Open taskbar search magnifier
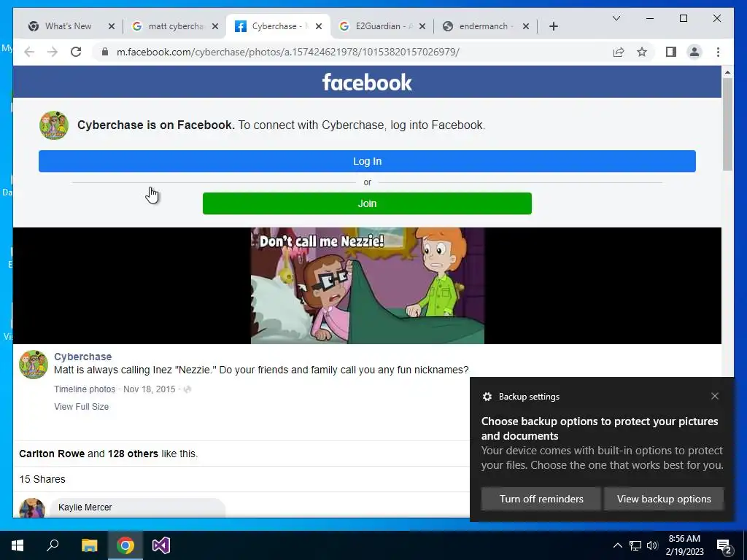 53,545
